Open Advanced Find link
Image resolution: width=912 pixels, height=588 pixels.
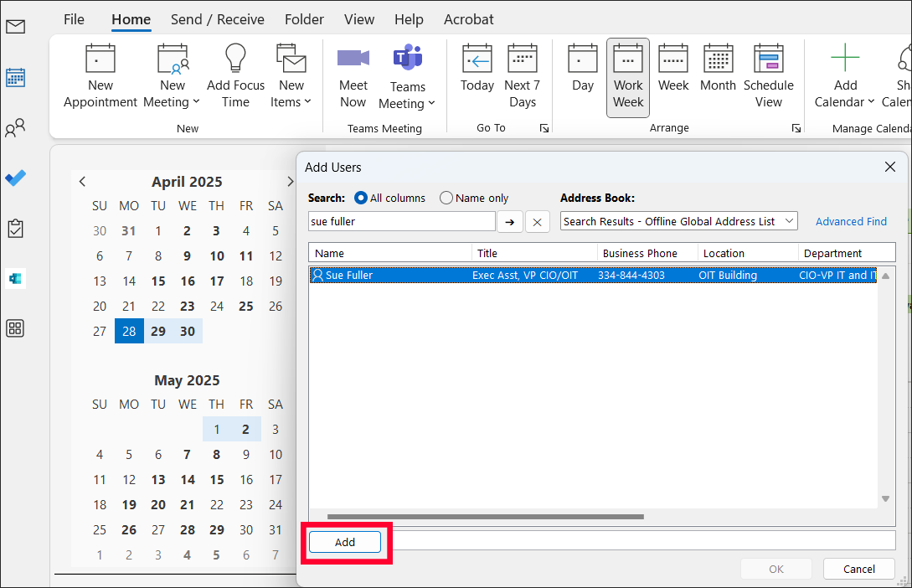[x=851, y=222]
